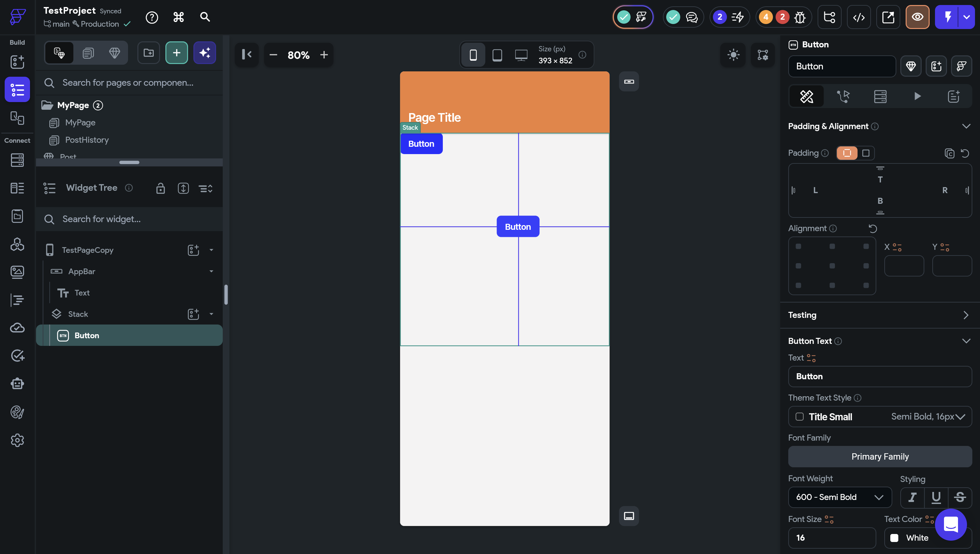Viewport: 980px width, 554px height.
Task: Lock the widget tree
Action: click(x=160, y=188)
